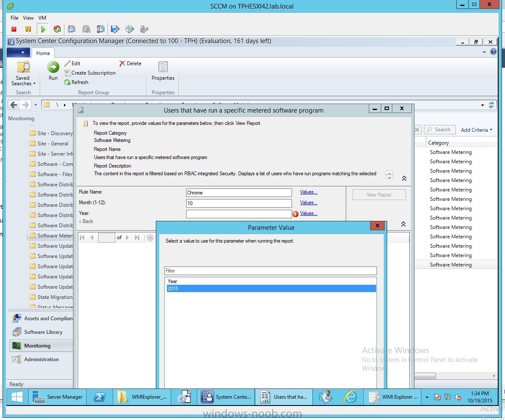Select the Site - Discovery folder

tap(51, 133)
